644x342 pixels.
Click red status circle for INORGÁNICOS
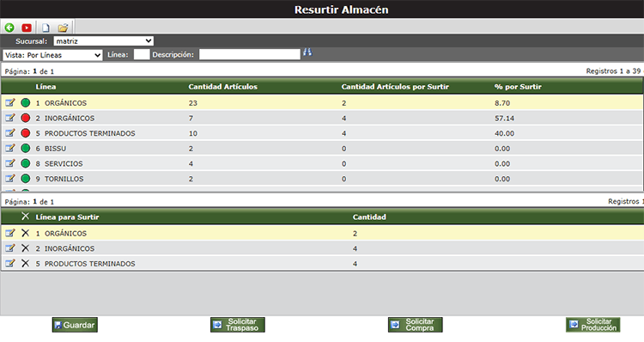26,118
